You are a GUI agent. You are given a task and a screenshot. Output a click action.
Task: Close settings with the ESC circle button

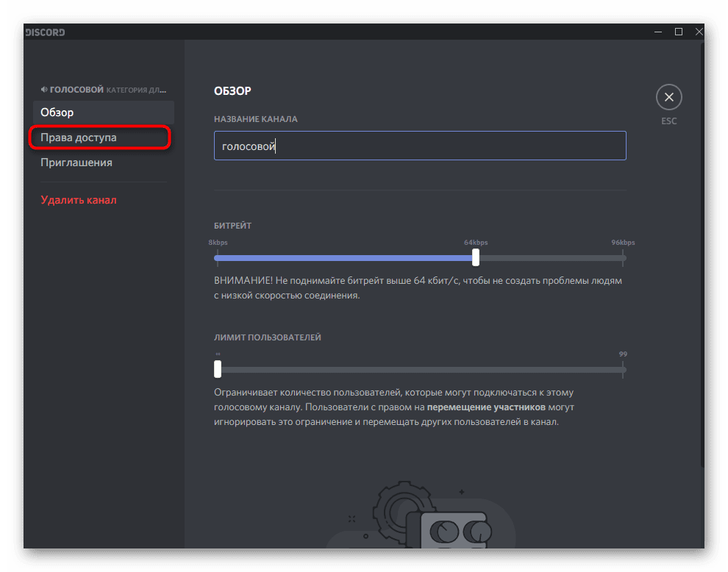click(x=668, y=97)
